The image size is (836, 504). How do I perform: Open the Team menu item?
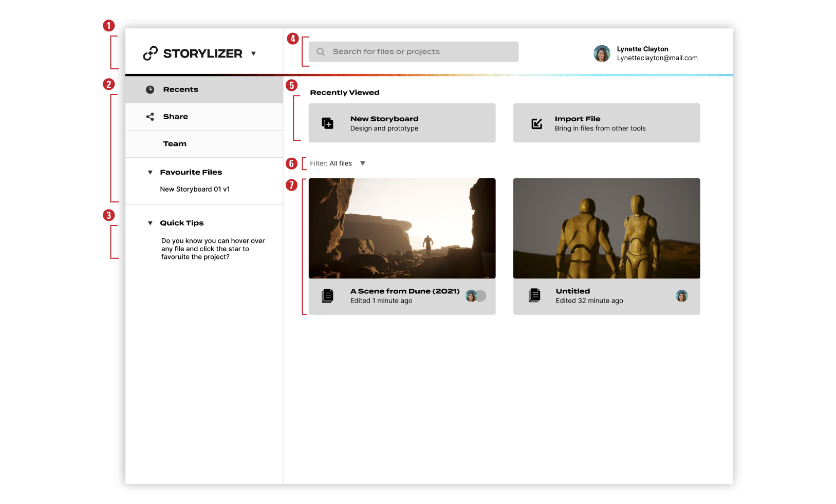(204, 144)
